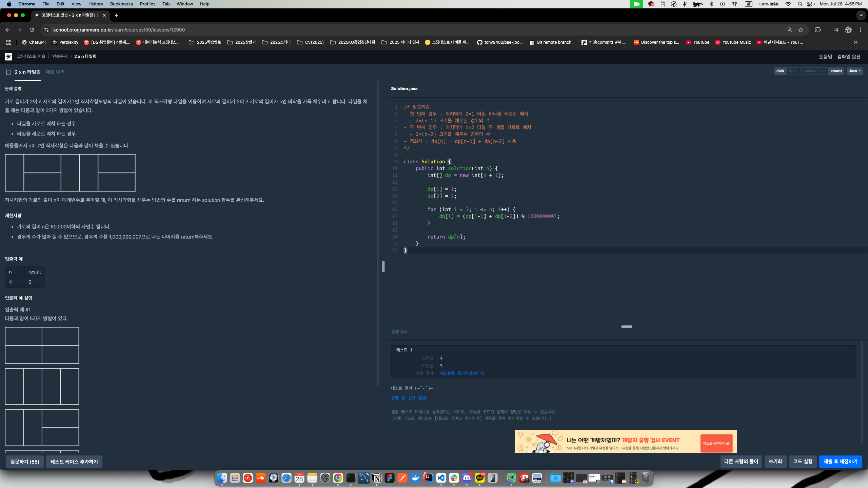Open 질문하기 (55) questions
This screenshot has height=488, width=868.
(x=25, y=462)
